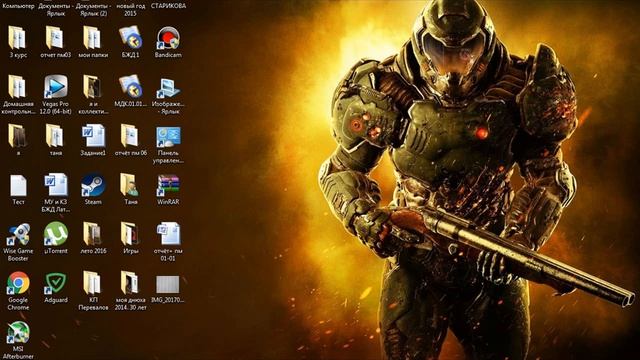640x360 pixels.
Task: Select the IMG_20170... image thumbnail
Action: click(168, 284)
